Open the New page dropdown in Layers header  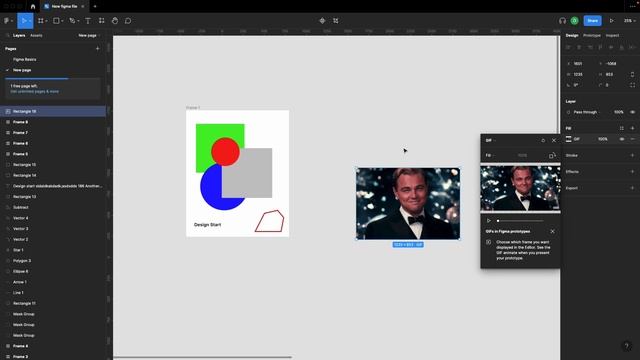[x=89, y=36]
